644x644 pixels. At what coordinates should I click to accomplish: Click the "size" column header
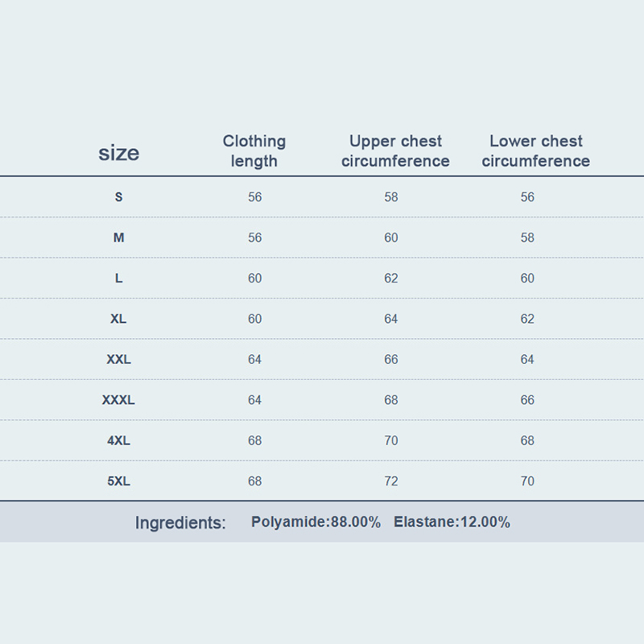[118, 153]
